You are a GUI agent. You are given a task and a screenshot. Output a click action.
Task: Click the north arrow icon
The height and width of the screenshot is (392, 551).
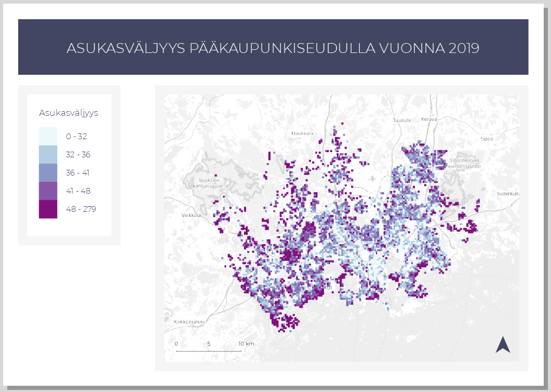pyautogui.click(x=503, y=345)
